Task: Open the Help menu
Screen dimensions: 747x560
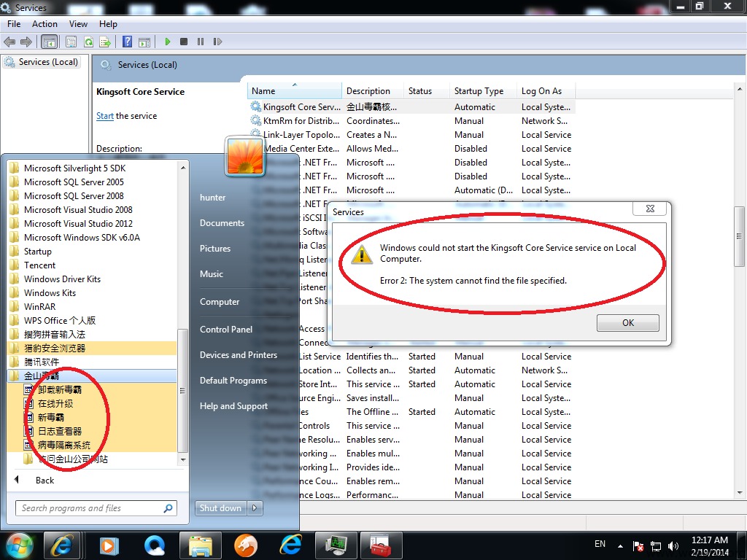Action: point(108,24)
